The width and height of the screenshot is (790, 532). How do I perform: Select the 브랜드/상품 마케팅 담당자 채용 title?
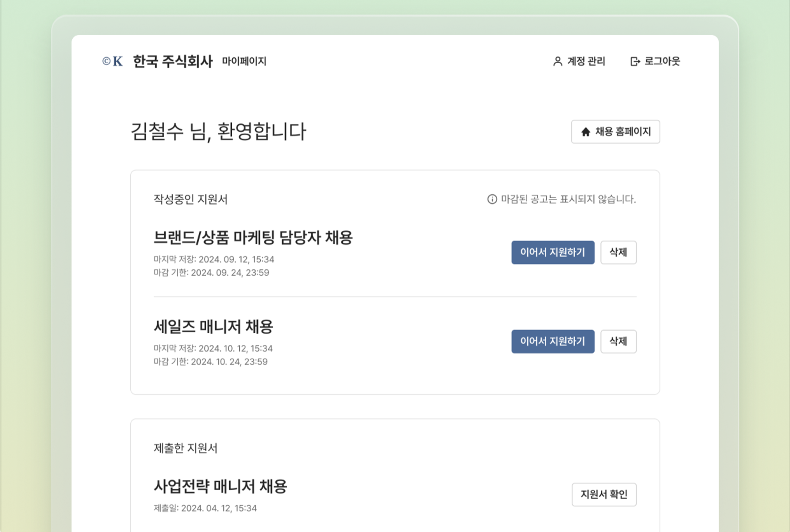[x=253, y=237]
